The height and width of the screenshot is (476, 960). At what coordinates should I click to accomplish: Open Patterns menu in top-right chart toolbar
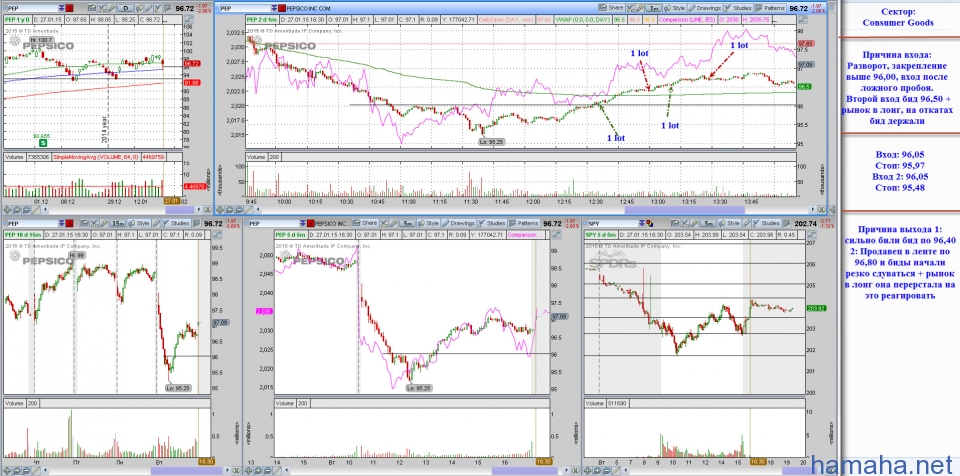coord(768,7)
